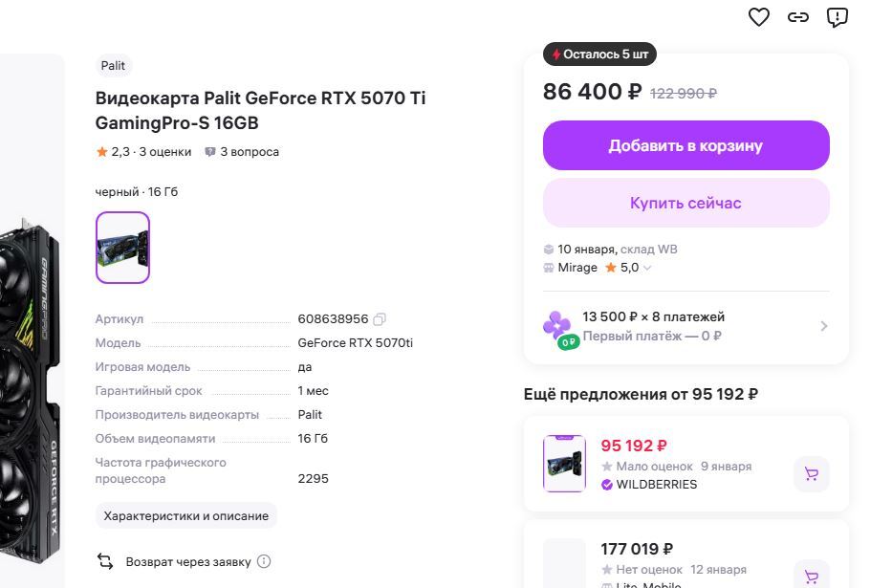This screenshot has height=588, width=870.
Task: Add 95 192 ₽ offer to cart
Action: tap(812, 474)
